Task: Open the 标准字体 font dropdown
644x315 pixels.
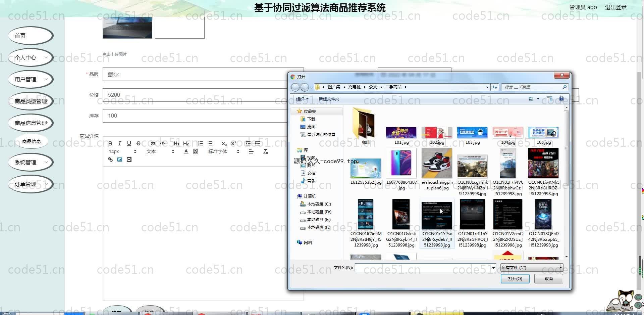Action: (x=224, y=151)
